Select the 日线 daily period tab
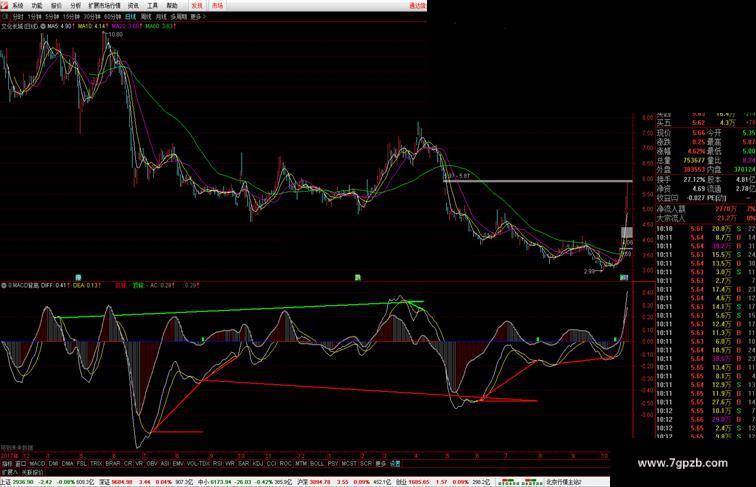The image size is (756, 487). tap(130, 16)
